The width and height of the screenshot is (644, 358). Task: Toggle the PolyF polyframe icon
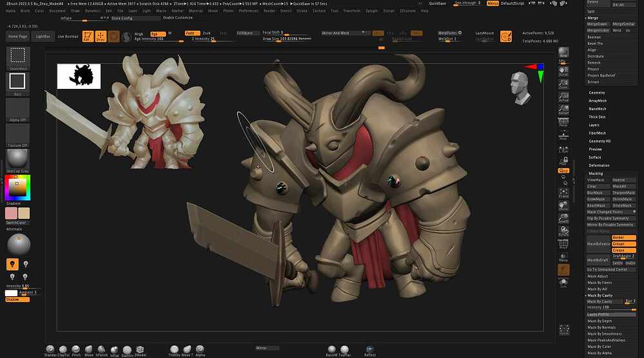coord(563,245)
